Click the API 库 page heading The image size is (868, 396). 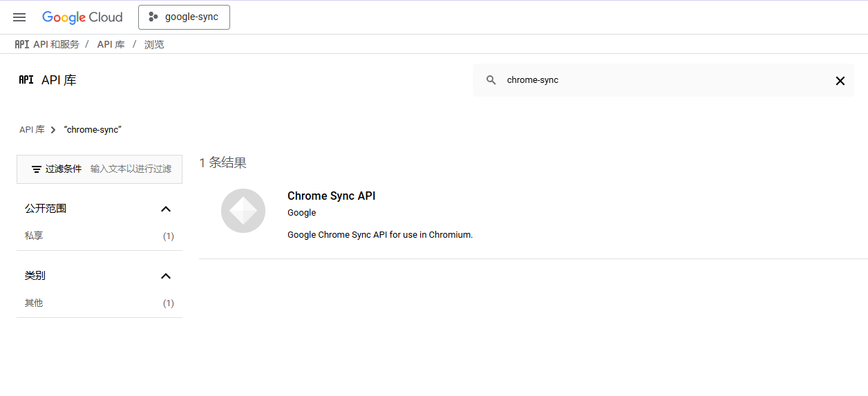click(x=59, y=80)
